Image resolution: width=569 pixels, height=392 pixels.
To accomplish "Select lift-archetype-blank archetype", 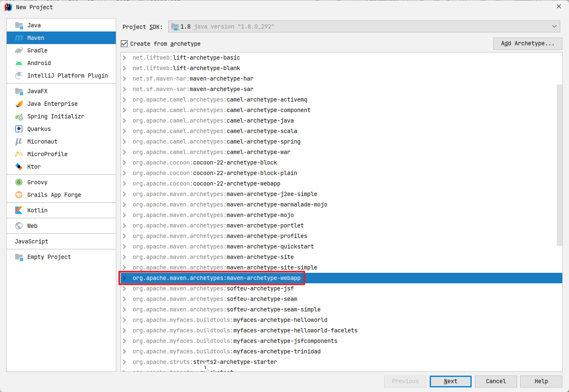I will pos(342,68).
